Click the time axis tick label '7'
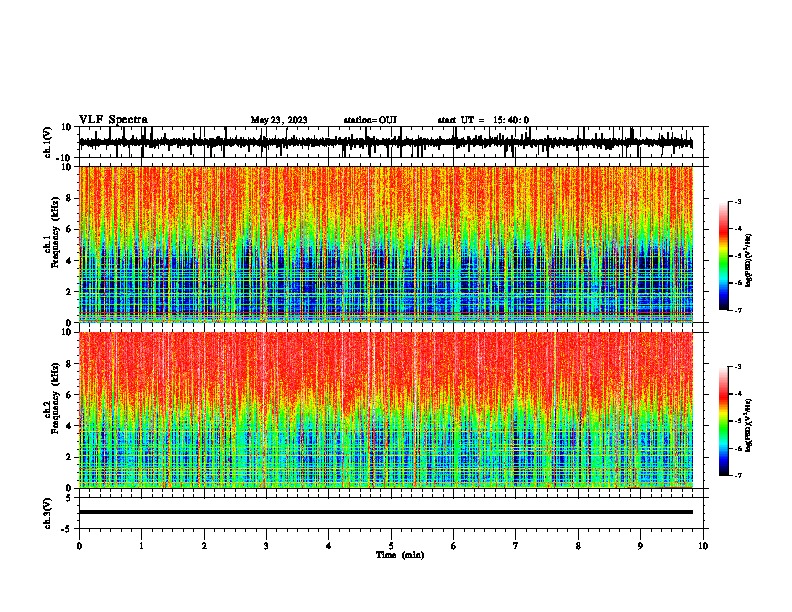This screenshot has width=792, height=612. pyautogui.click(x=516, y=546)
